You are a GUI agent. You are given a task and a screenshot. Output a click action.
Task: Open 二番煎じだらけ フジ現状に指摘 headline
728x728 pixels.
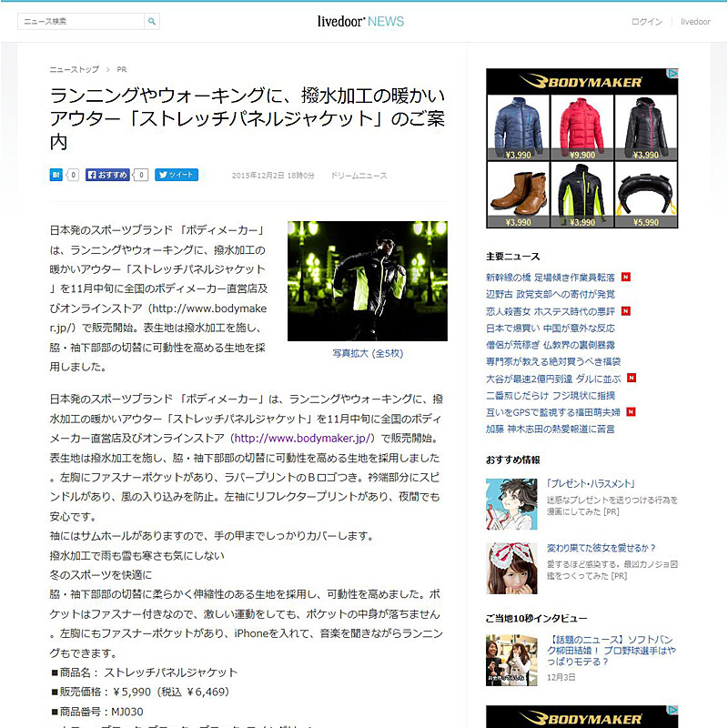551,396
